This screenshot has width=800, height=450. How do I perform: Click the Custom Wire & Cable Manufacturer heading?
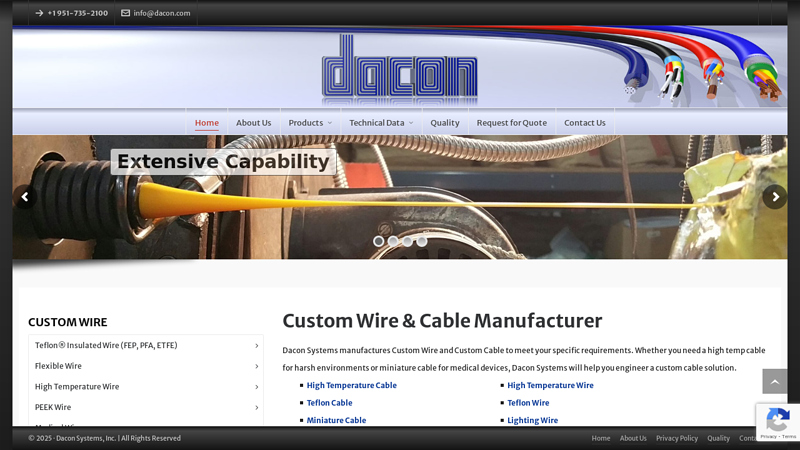click(x=442, y=321)
